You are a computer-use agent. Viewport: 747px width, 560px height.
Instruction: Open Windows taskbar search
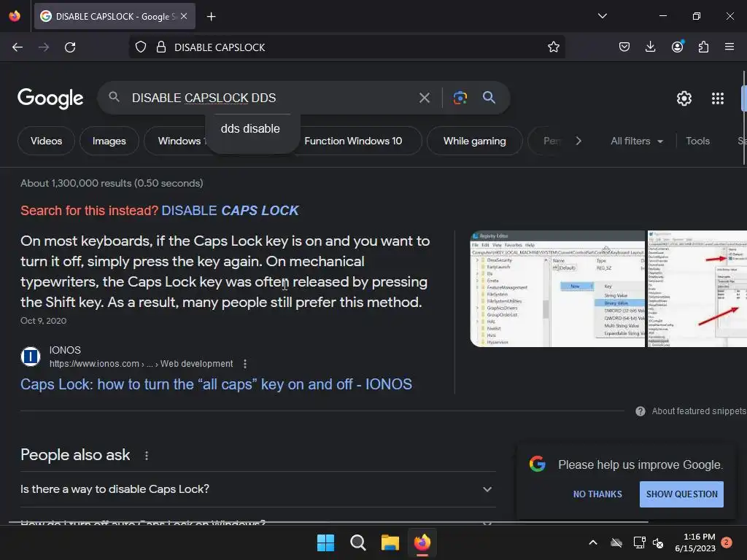click(x=357, y=542)
